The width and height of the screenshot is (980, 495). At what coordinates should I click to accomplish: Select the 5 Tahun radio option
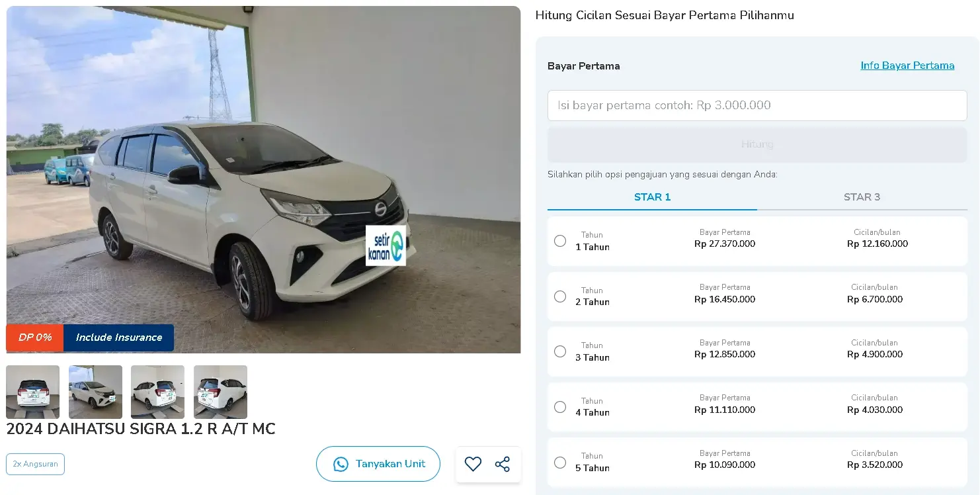(560, 462)
